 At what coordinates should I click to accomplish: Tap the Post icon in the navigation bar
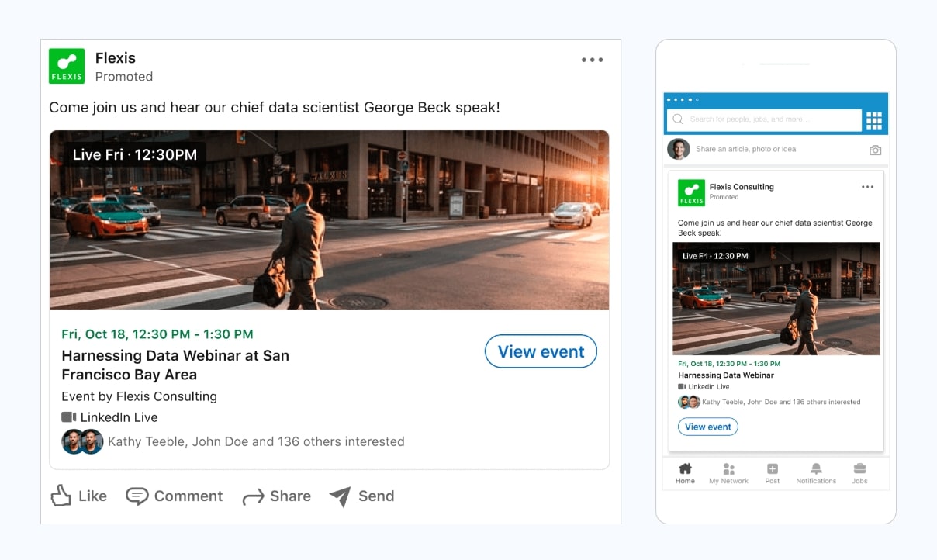click(772, 473)
